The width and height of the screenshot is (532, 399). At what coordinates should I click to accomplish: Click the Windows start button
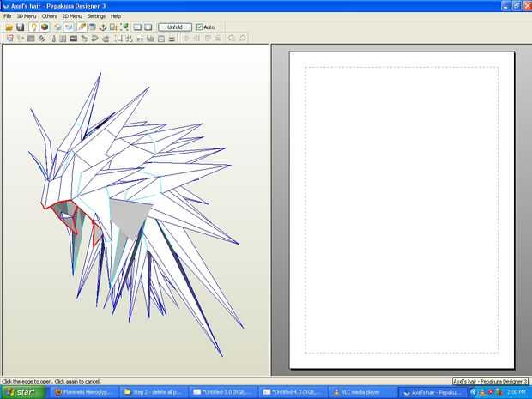tap(22, 392)
